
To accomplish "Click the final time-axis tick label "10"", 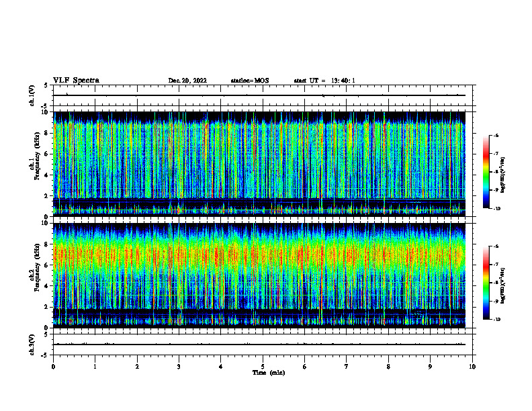I will click(x=472, y=367).
